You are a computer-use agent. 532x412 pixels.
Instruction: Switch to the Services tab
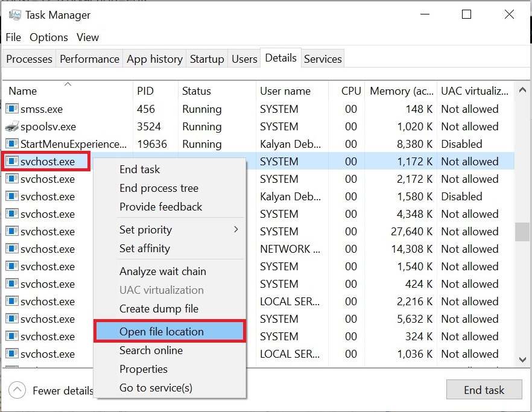(x=323, y=59)
